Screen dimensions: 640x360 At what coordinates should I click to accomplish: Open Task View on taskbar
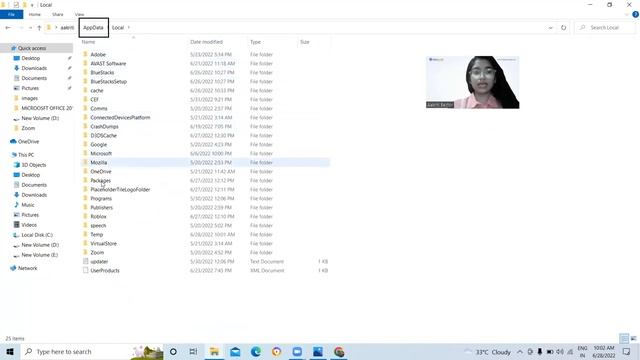click(x=193, y=351)
